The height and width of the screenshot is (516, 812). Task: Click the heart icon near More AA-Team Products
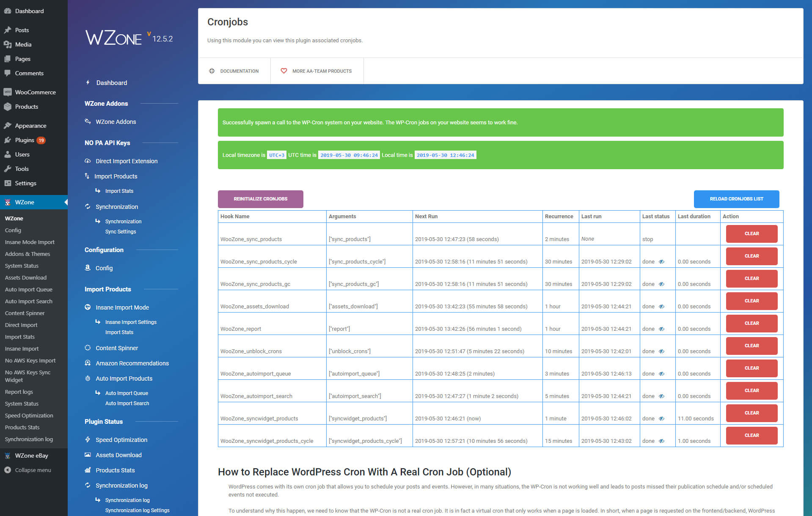(284, 71)
